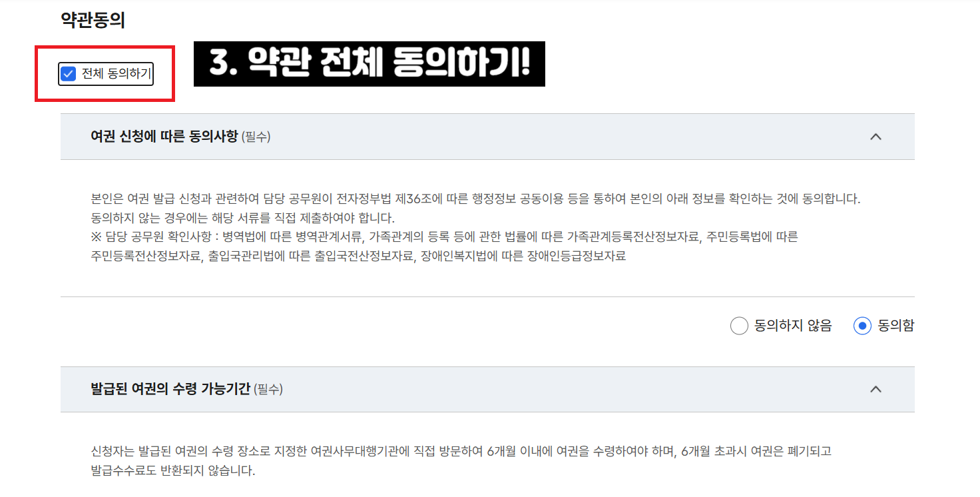Click the 여권 신청에 따른 동의사항 header title
This screenshot has height=497, width=980.
click(x=164, y=137)
